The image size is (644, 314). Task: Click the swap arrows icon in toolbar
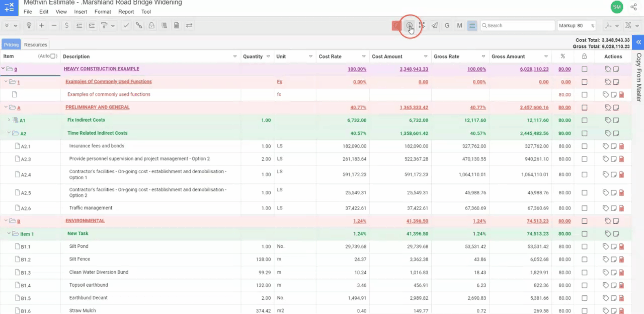(x=189, y=26)
